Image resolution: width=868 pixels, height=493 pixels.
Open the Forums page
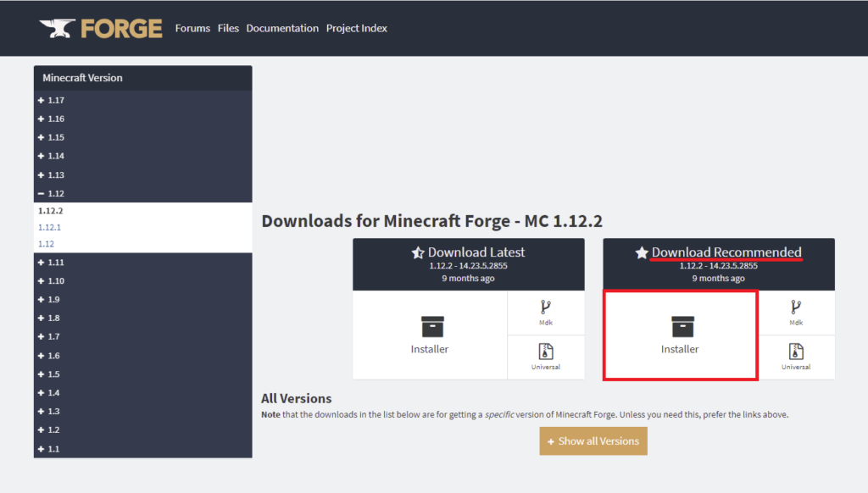click(x=192, y=28)
